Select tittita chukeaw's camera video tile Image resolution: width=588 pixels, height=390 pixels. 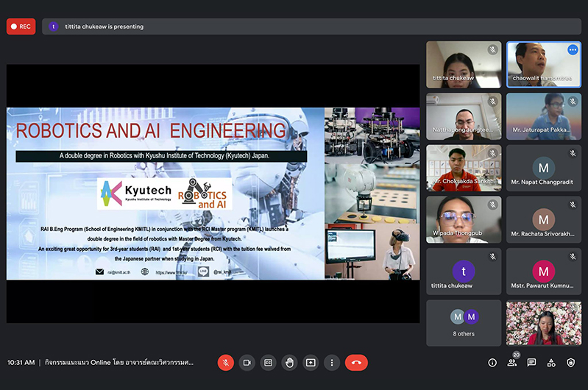[464, 65]
